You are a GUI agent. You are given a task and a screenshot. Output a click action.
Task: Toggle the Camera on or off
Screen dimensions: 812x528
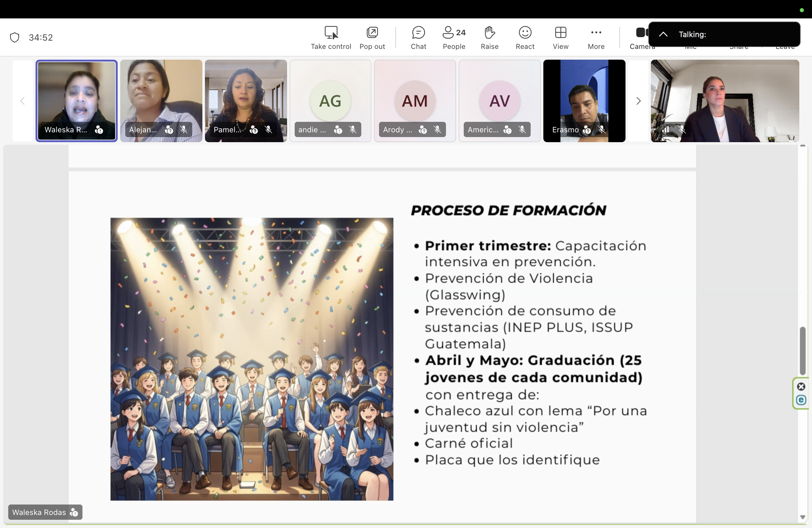click(x=640, y=33)
